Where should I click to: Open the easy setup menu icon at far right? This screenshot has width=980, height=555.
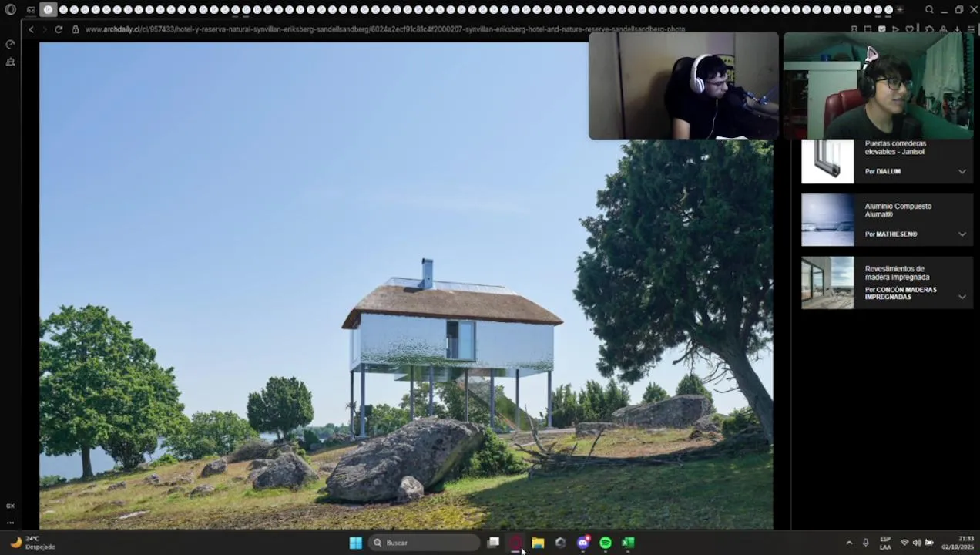(969, 29)
